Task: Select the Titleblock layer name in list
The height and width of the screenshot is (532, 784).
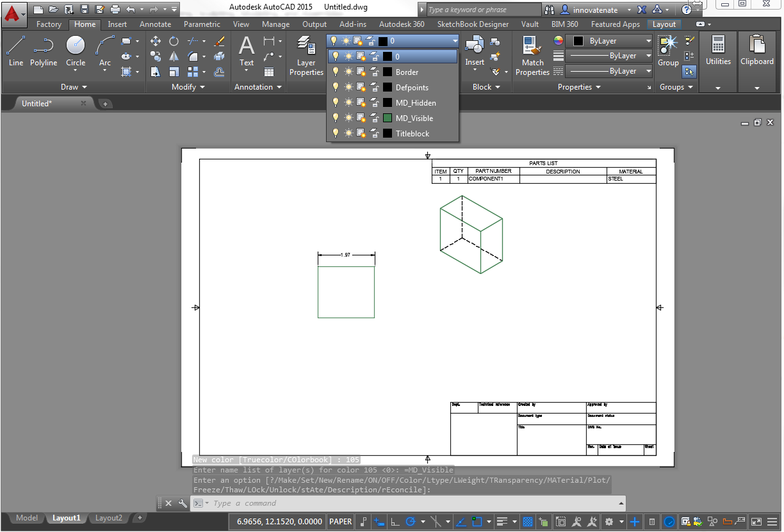Action: [x=412, y=134]
